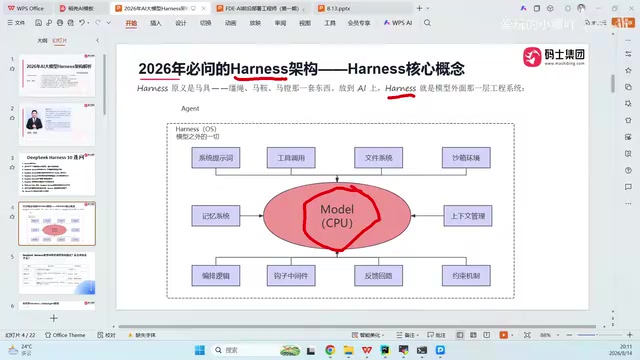This screenshot has width=640, height=360.
Task: Click the zoom slider in status bar
Action: (599, 335)
